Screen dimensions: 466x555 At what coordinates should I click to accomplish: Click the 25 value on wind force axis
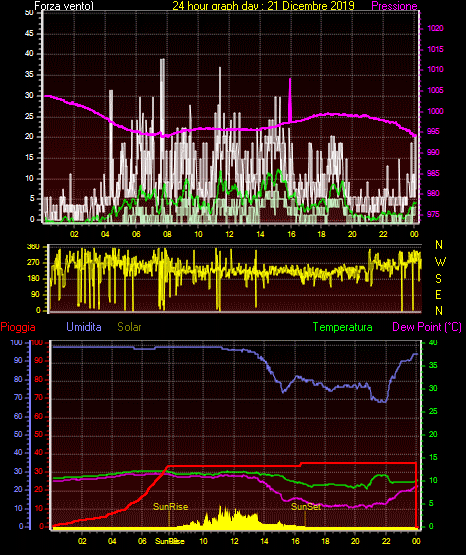(29, 116)
